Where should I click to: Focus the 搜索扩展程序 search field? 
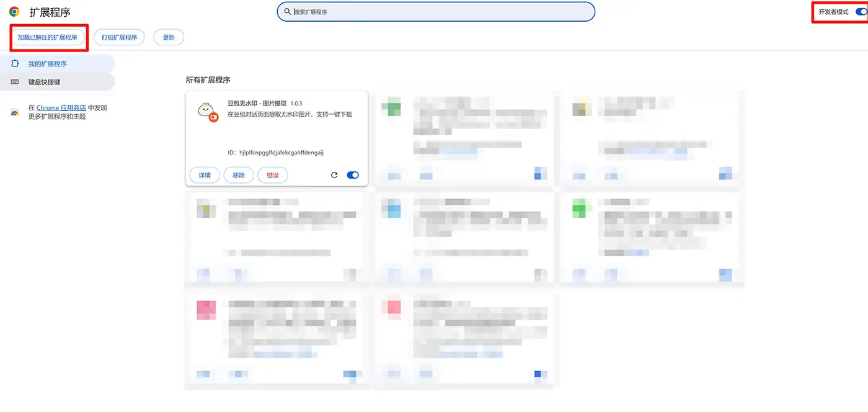tap(440, 12)
